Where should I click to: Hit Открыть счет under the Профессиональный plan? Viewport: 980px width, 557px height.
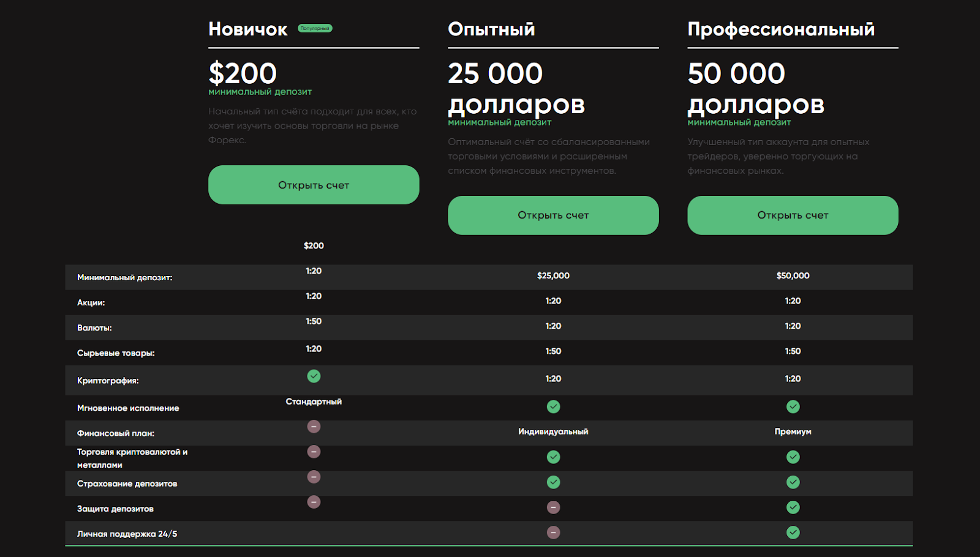coord(793,215)
